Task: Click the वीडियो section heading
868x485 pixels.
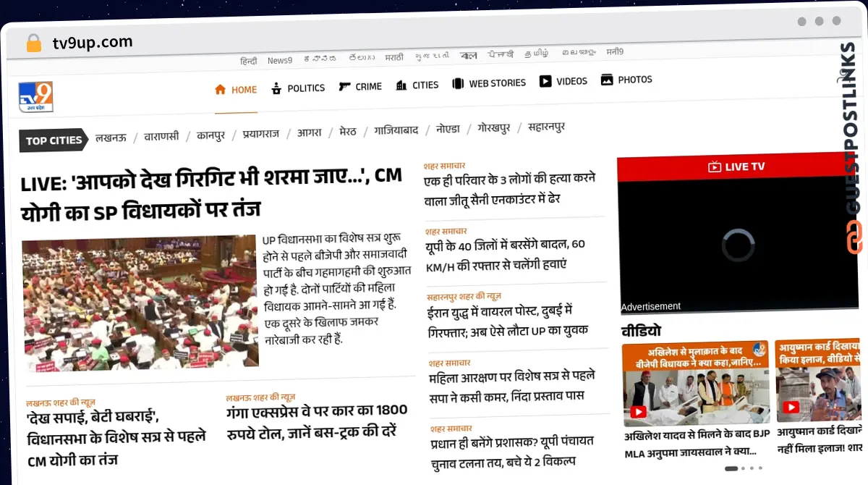Action: pos(641,332)
